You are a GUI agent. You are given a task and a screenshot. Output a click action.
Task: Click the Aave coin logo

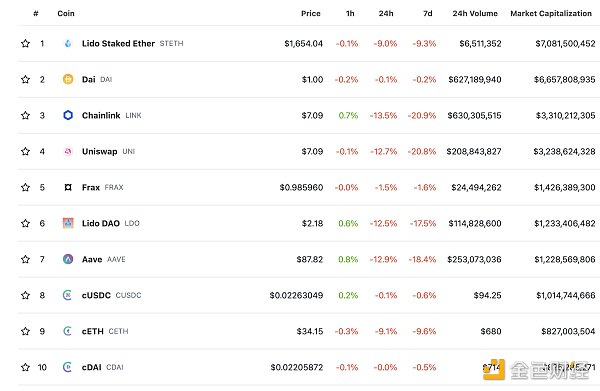pos(68,259)
